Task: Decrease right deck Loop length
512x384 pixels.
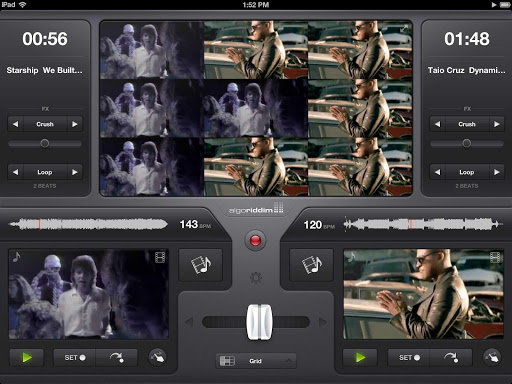Action: (437, 172)
